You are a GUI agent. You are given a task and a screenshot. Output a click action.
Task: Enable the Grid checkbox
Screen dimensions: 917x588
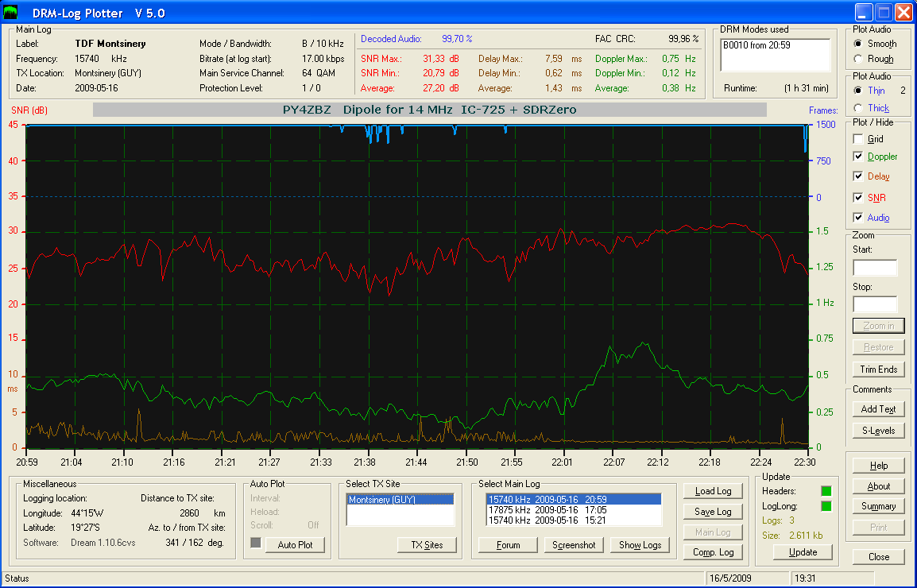point(858,139)
